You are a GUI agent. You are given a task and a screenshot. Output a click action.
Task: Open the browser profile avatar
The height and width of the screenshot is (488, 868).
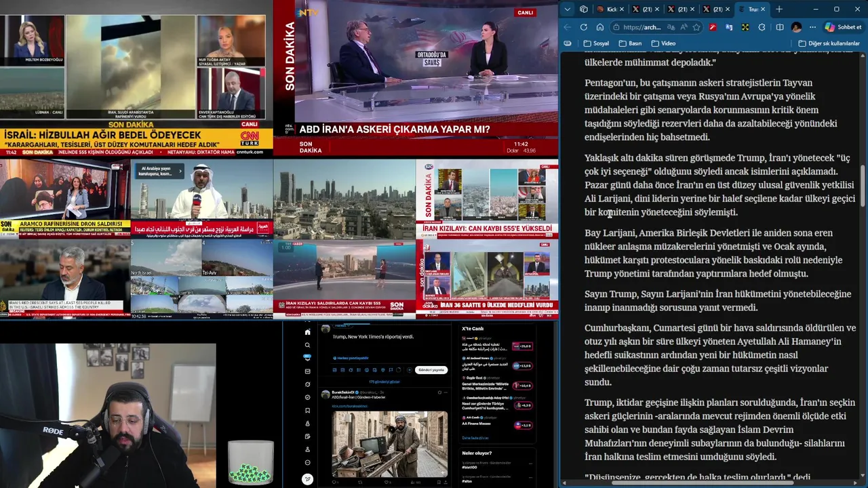tap(796, 27)
